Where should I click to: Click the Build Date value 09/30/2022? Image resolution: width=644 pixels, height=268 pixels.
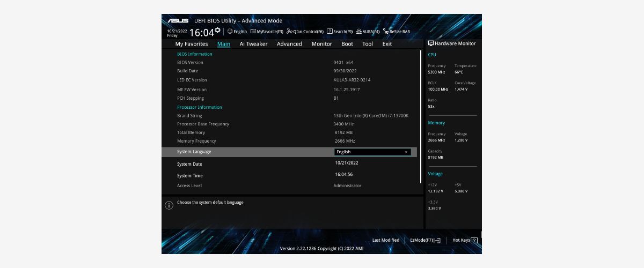coord(345,71)
